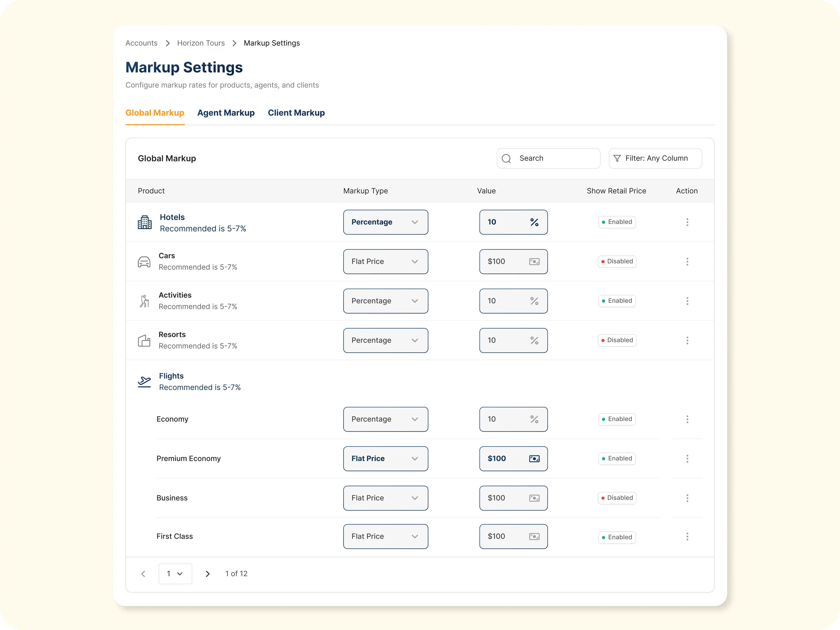Click the Search input field
Image resolution: width=840 pixels, height=630 pixels.
(x=548, y=158)
